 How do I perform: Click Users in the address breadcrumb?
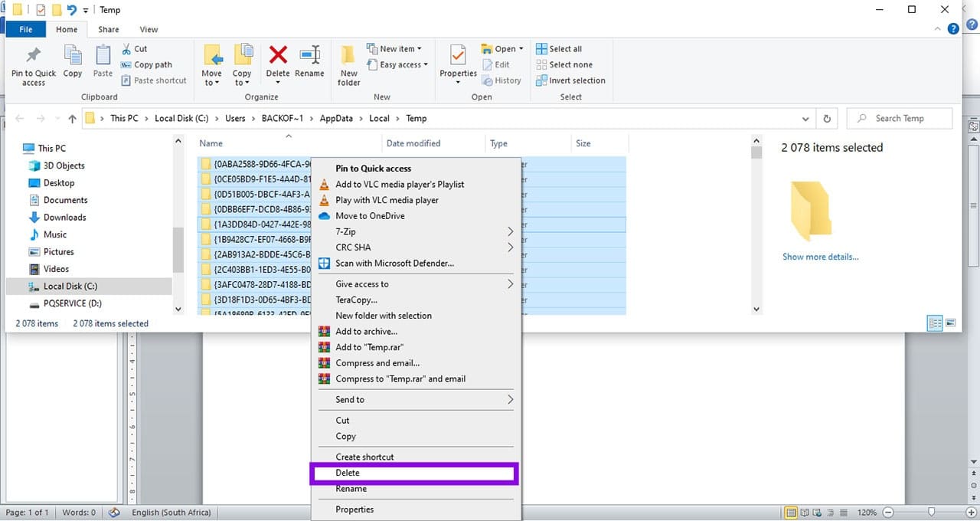click(235, 119)
